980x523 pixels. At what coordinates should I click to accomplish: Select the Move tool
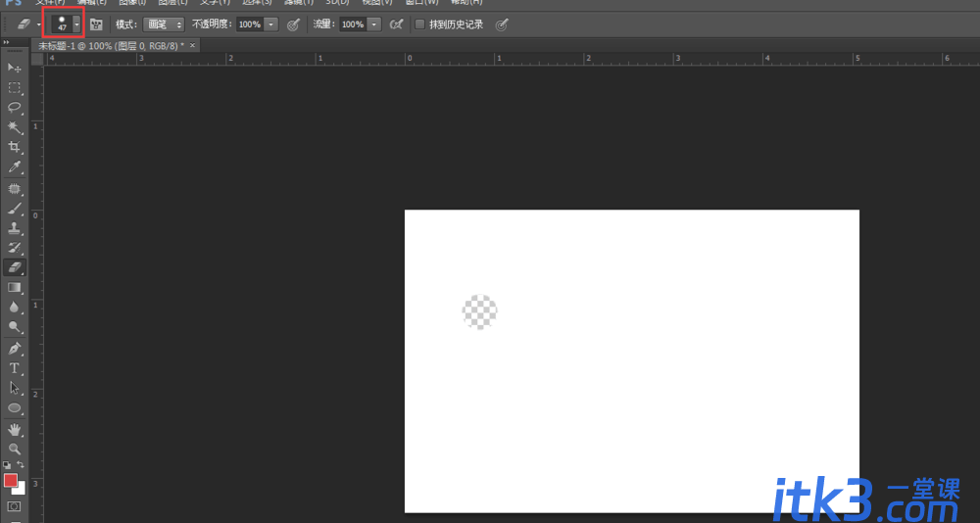[15, 68]
